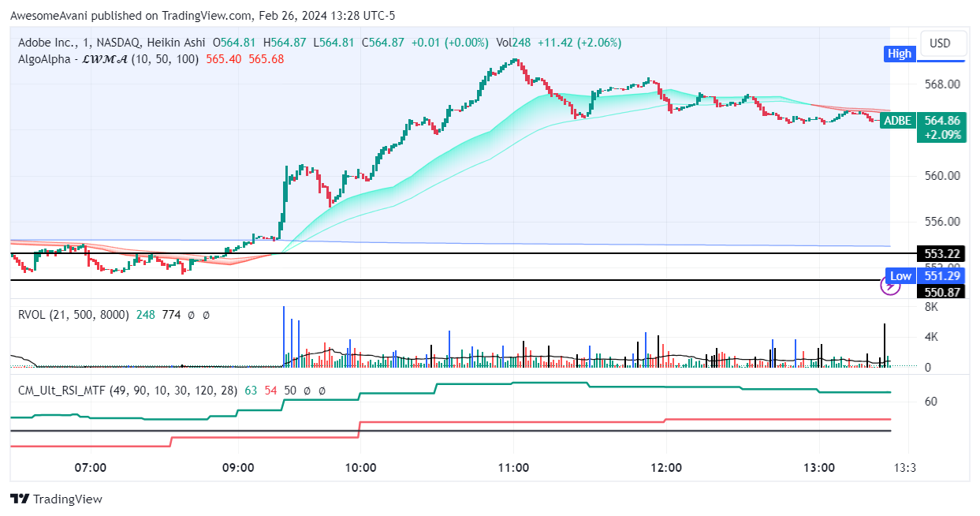Click the 553.22 horizontal line price label
980x516 pixels.
click(x=941, y=253)
